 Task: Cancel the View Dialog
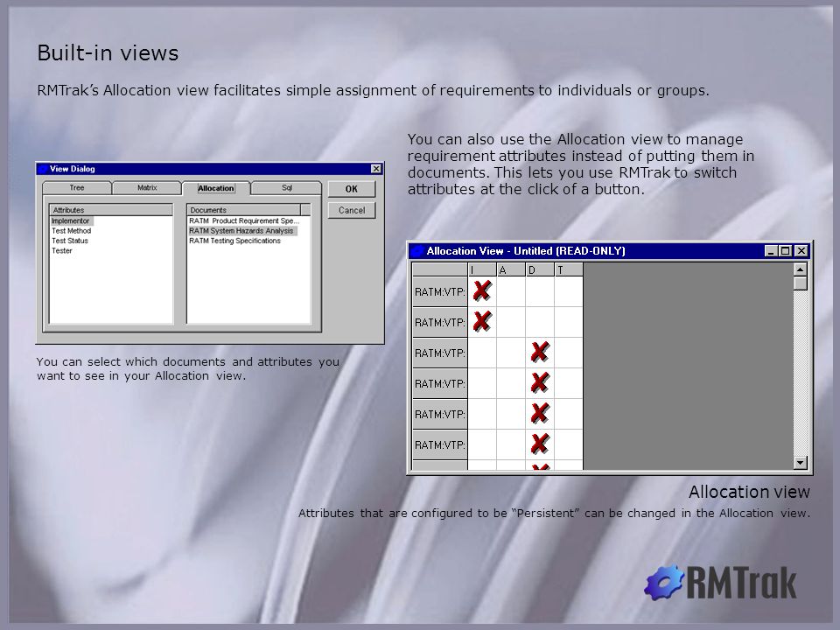tap(352, 211)
